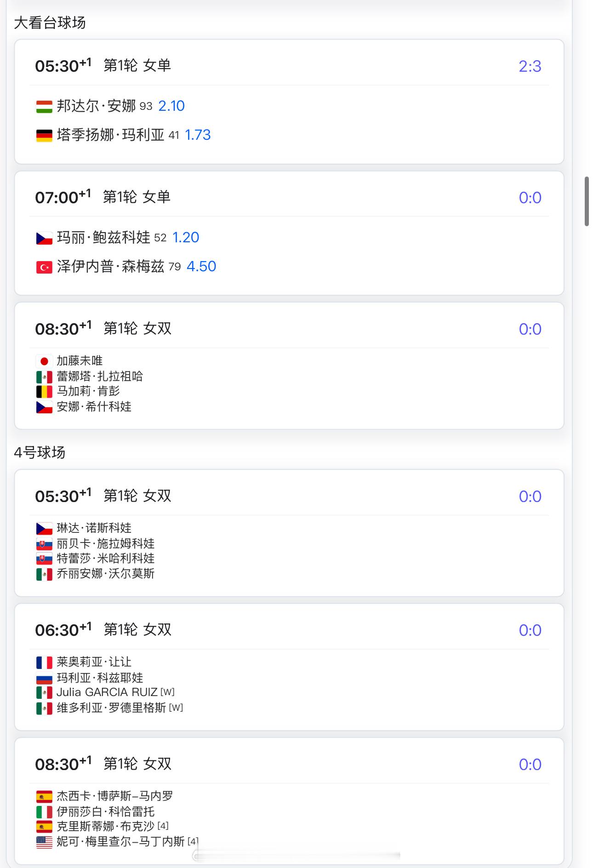Open the 2:3 score of 05:30 女单 match
The image size is (593, 868).
[x=530, y=66]
